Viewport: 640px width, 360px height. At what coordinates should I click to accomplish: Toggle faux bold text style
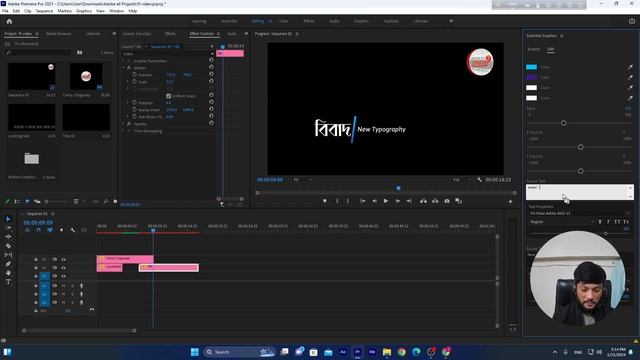tap(600, 222)
